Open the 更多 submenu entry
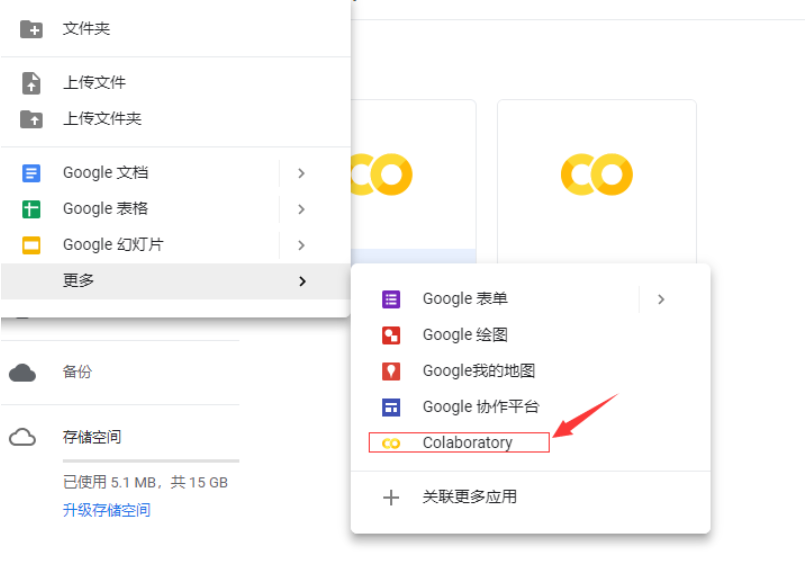The width and height of the screenshot is (805, 573). tap(176, 281)
